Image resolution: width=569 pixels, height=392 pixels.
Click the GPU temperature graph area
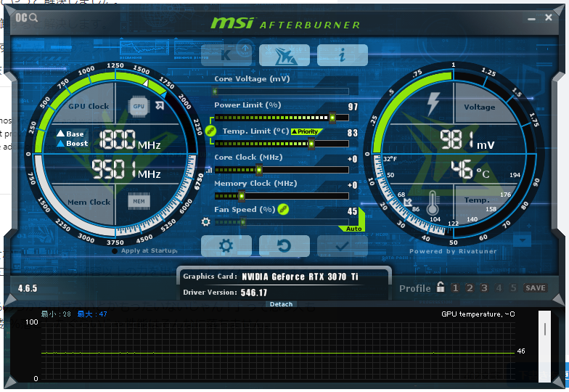[278, 351]
